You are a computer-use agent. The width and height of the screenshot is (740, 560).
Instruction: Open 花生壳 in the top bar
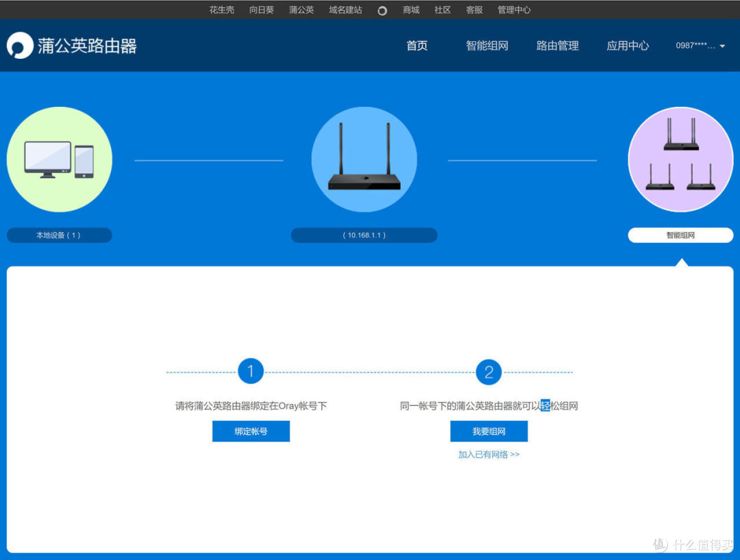click(x=221, y=10)
